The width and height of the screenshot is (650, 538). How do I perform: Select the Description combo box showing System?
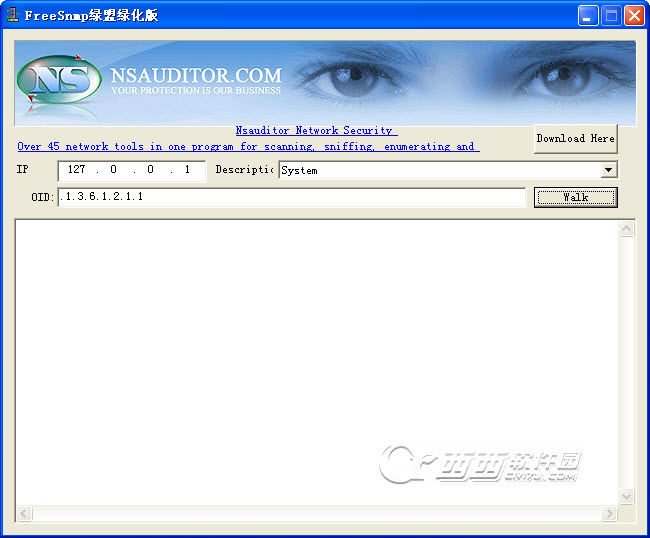click(448, 170)
